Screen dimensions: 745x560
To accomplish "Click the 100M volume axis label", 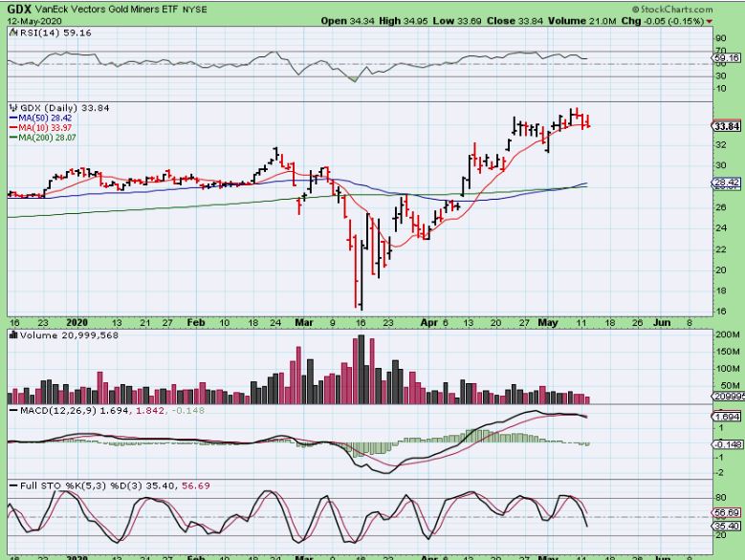I will pos(728,369).
